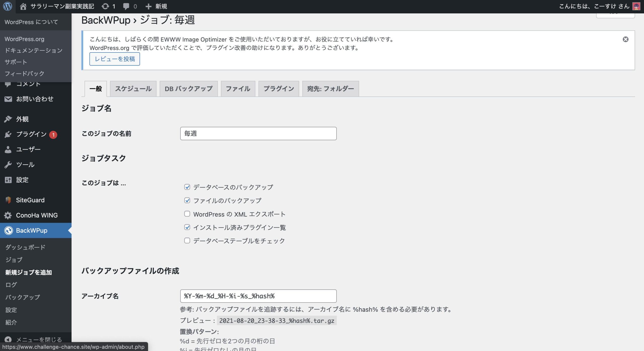Viewport: 644px width, 351px height.
Task: Open the DB バックアップ tab
Action: click(188, 89)
